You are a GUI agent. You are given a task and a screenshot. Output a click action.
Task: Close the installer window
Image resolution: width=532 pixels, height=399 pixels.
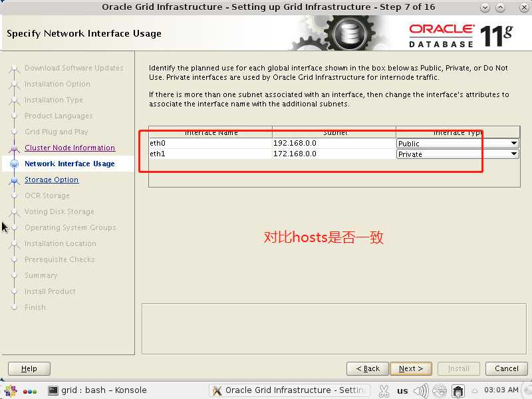pyautogui.click(x=524, y=7)
